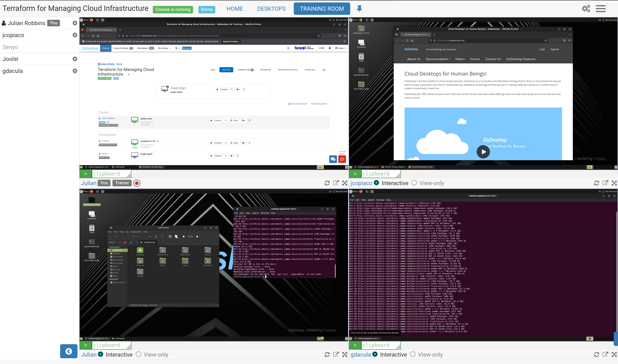This screenshot has width=618, height=364.
Task: Select Interactive mode for bottom-left Julian
Action: pyautogui.click(x=101, y=354)
